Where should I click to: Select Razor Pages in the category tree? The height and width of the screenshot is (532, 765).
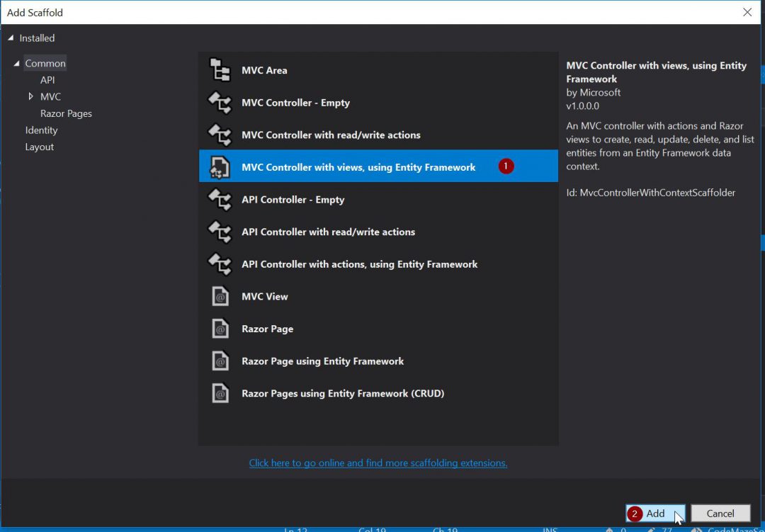[x=66, y=113]
